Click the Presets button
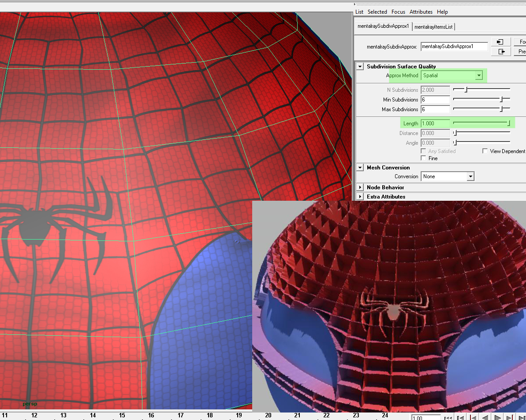Image resolution: width=526 pixels, height=420 pixels. 520,51
